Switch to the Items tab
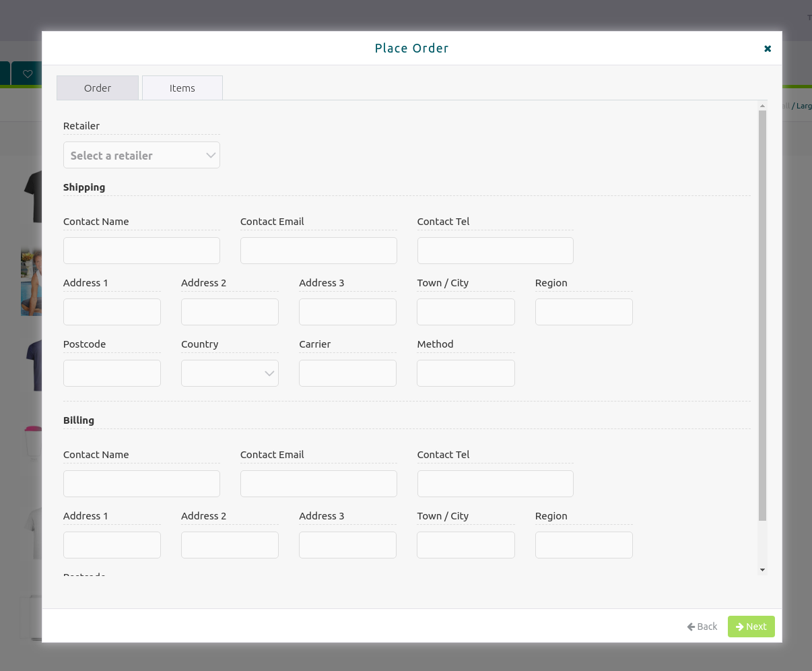This screenshot has height=671, width=812. [x=182, y=88]
